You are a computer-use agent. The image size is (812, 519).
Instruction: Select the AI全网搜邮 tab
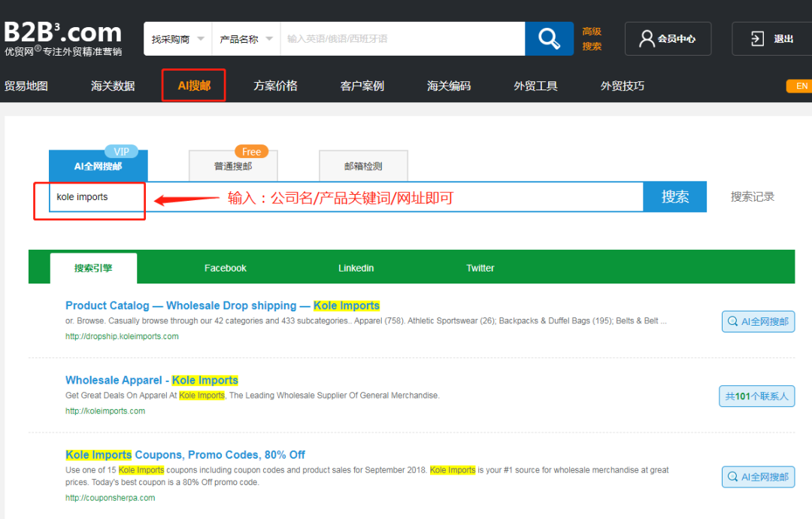point(98,166)
